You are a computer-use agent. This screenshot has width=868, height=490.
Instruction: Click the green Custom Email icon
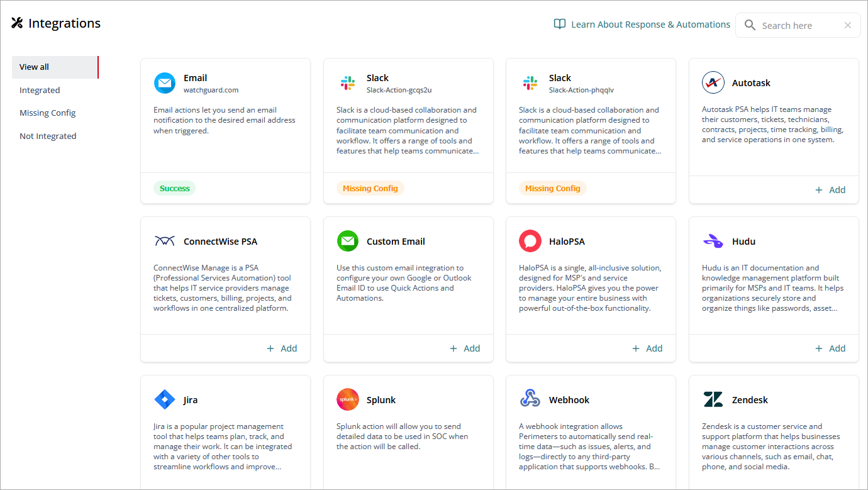[347, 241]
